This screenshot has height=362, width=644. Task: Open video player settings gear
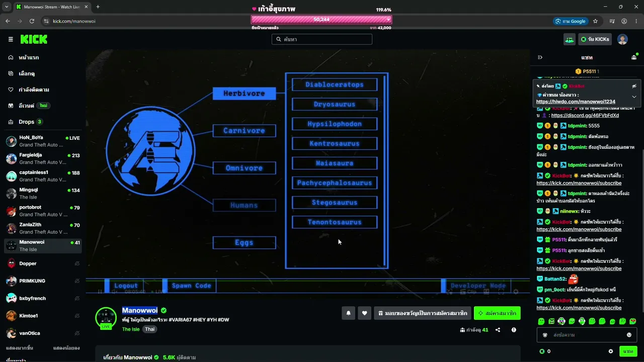click(x=516, y=292)
